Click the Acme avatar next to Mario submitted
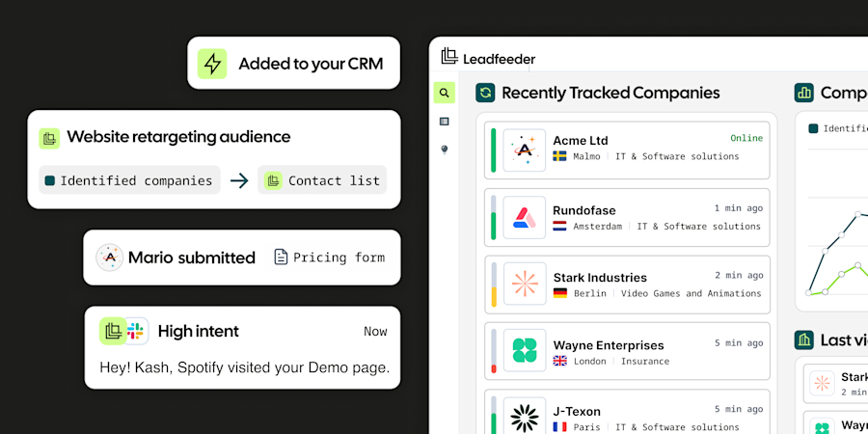Viewport: 868px width, 434px height. [110, 258]
